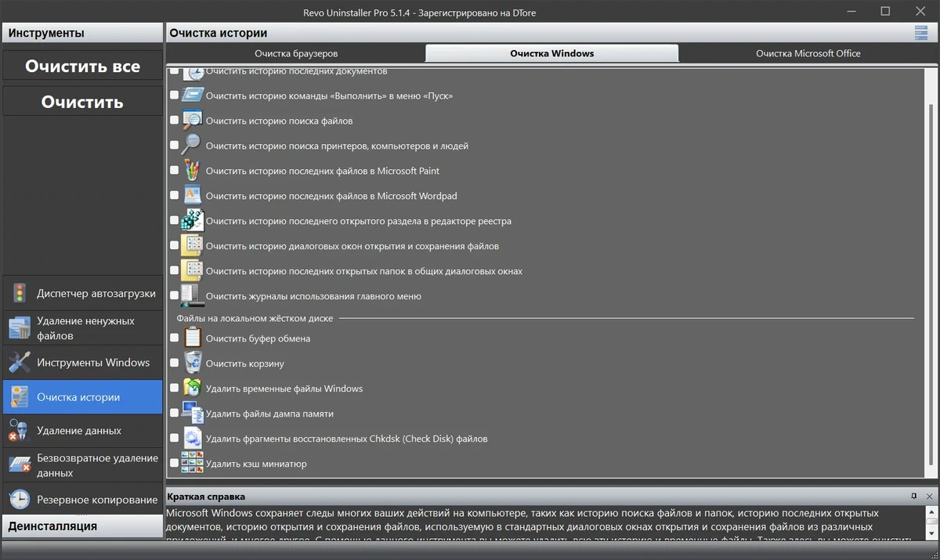Check the Удалить файлы дампа памяти checkbox
Image resolution: width=940 pixels, height=560 pixels.
coord(174,414)
